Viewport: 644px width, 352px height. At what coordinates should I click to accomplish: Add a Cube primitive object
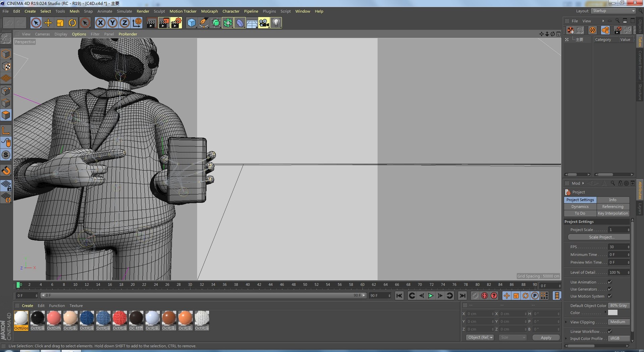coord(192,23)
